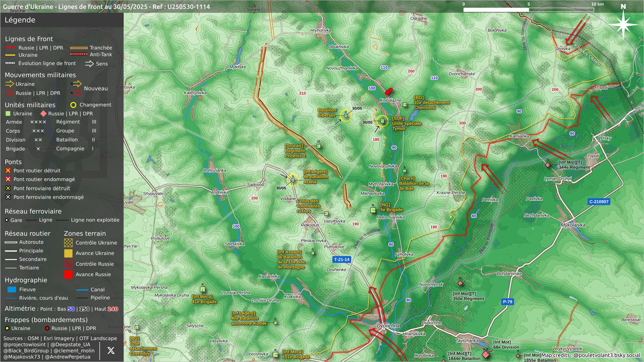Click the Pipeline legend entry

93,298
